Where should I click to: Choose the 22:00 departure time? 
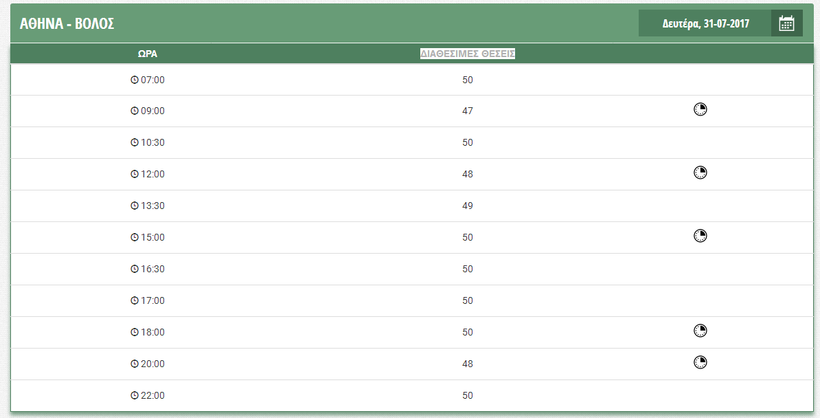[153, 396]
